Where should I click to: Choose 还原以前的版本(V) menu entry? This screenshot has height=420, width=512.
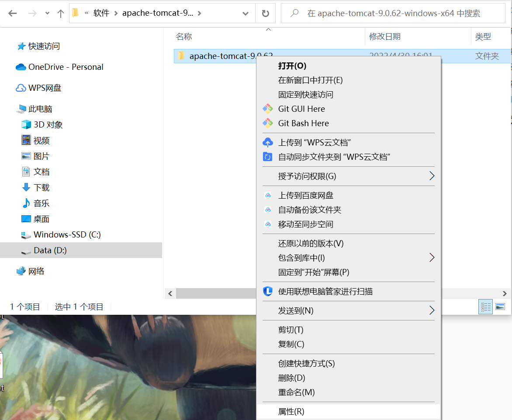pyautogui.click(x=349, y=244)
